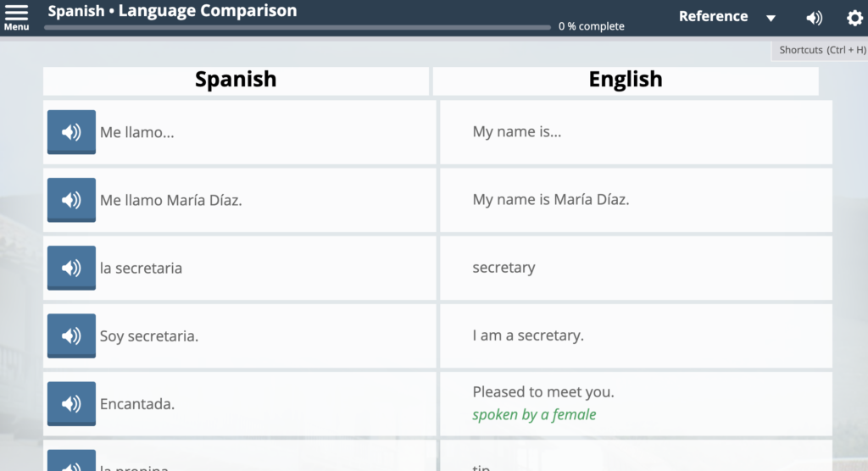Select the Spanish column header
Image resolution: width=868 pixels, height=471 pixels.
coord(236,80)
